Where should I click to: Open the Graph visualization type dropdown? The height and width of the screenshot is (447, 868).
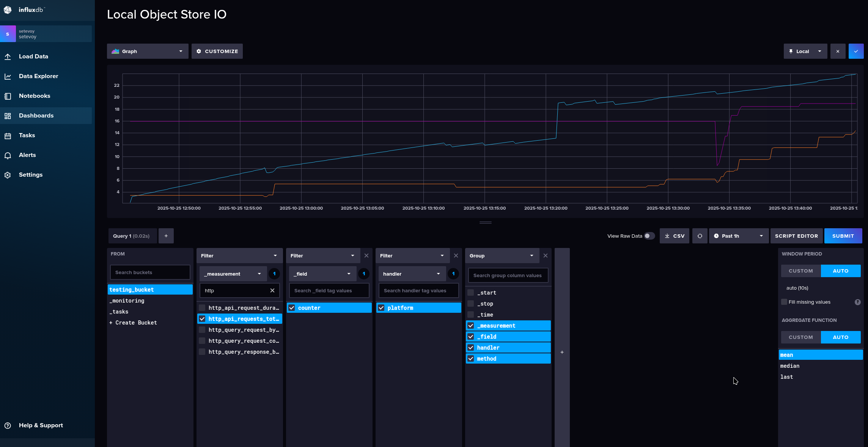(148, 51)
